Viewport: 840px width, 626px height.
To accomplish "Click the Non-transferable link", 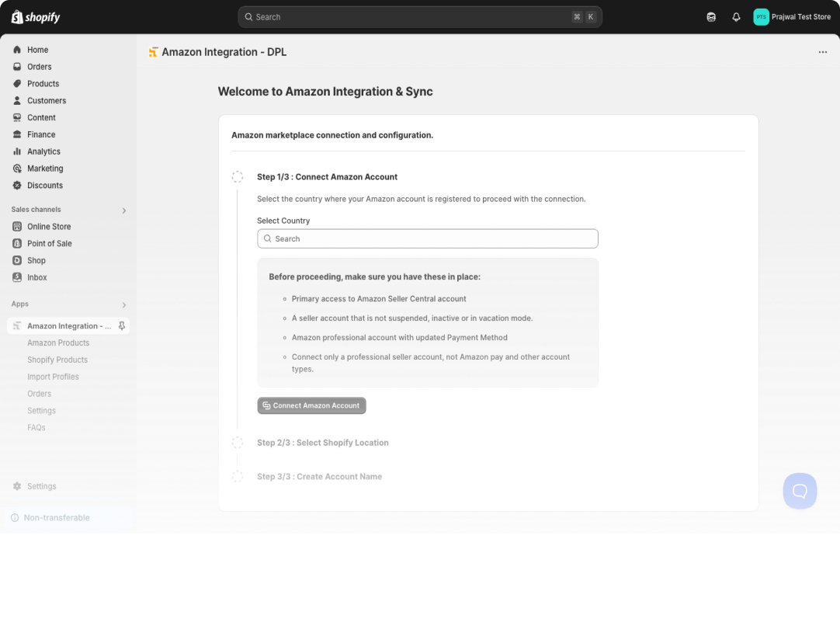I will [x=55, y=517].
